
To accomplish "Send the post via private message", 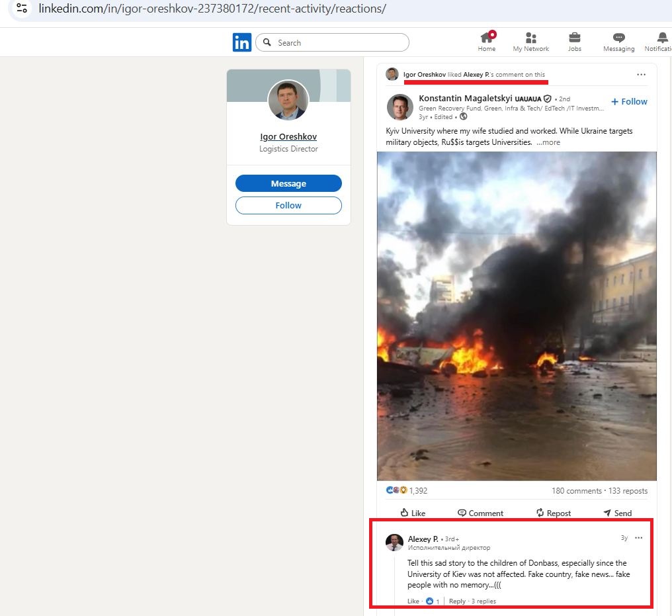I will 617,513.
